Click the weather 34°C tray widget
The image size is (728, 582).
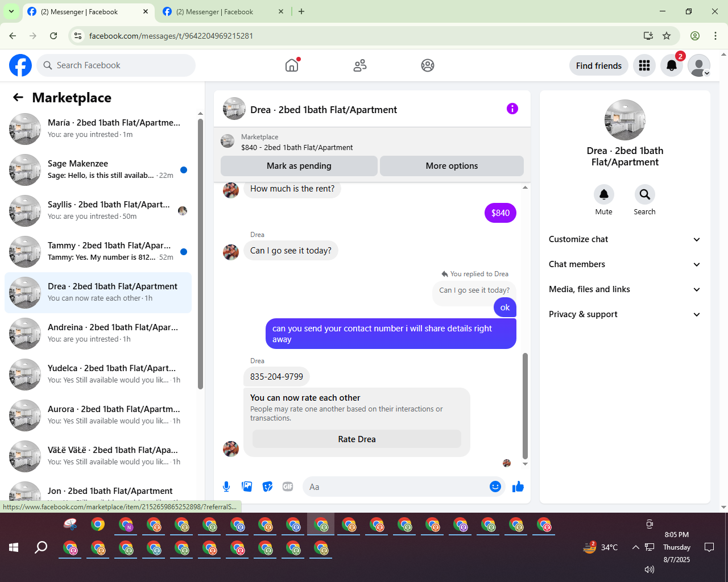pyautogui.click(x=601, y=547)
